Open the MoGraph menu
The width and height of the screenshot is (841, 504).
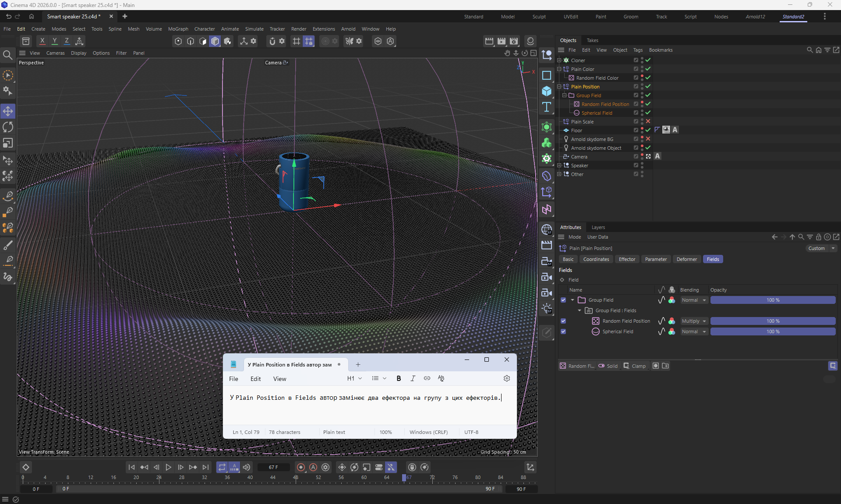click(x=178, y=29)
